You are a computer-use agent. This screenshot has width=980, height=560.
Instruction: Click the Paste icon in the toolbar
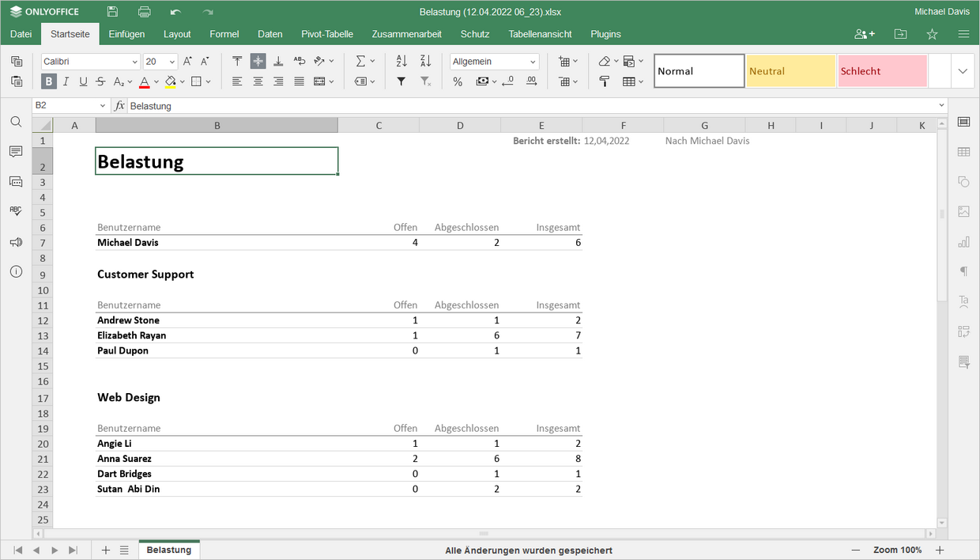(x=17, y=81)
